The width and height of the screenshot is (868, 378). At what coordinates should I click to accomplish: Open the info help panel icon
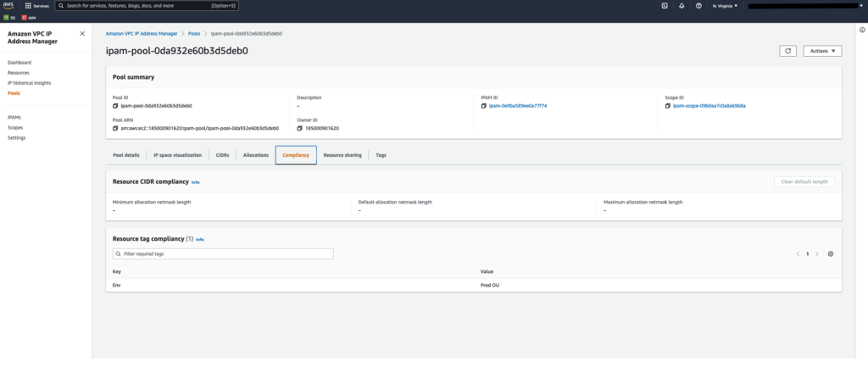pyautogui.click(x=862, y=30)
